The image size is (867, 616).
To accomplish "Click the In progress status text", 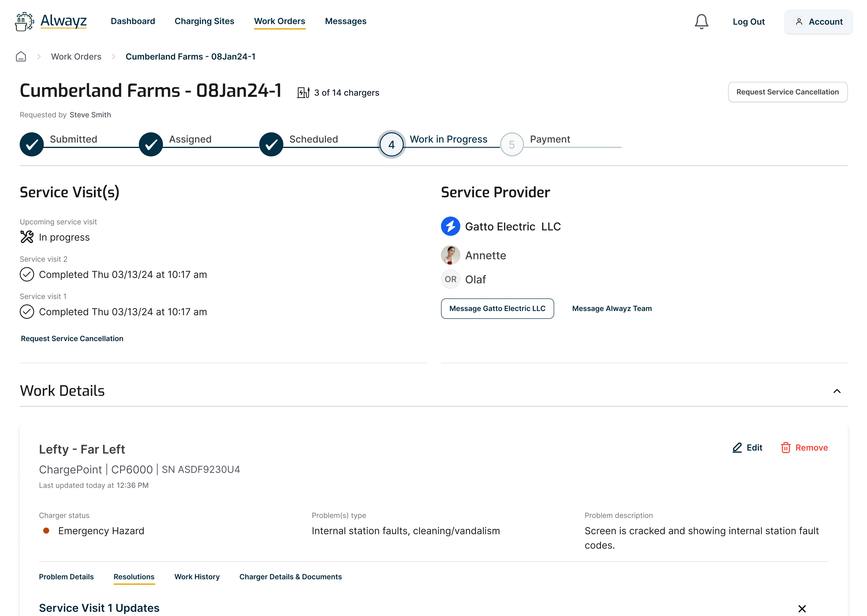I will pyautogui.click(x=64, y=237).
